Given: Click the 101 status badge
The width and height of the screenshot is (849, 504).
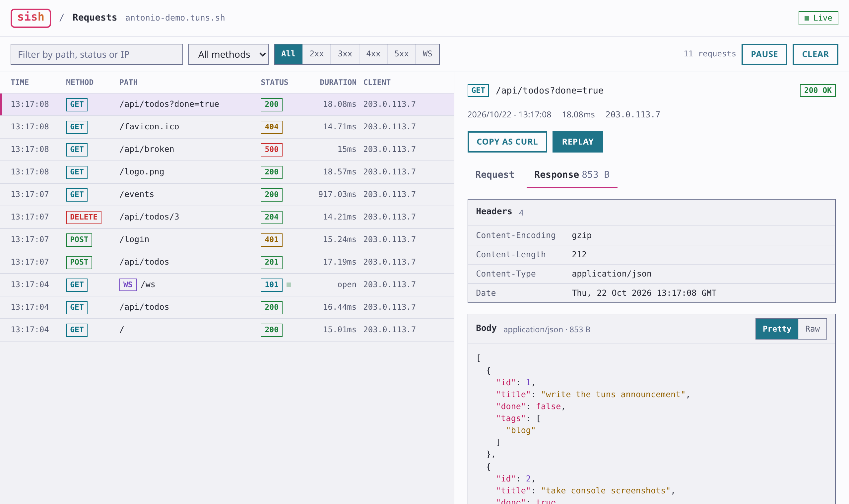Looking at the screenshot, I should pyautogui.click(x=271, y=284).
